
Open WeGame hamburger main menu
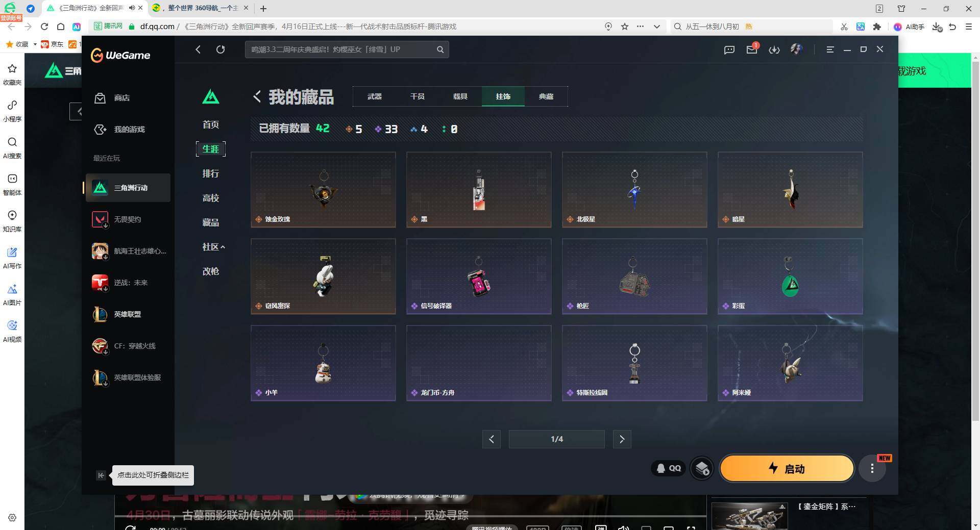pyautogui.click(x=830, y=49)
